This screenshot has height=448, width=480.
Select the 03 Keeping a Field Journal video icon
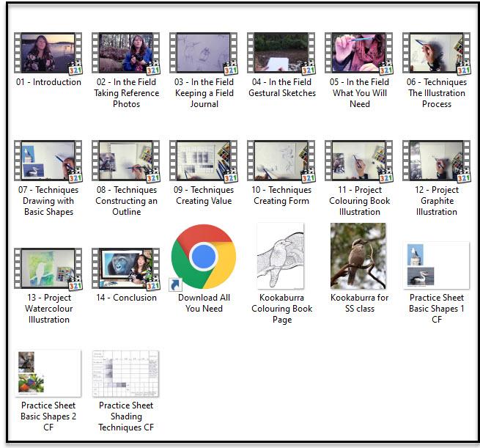pyautogui.click(x=204, y=53)
